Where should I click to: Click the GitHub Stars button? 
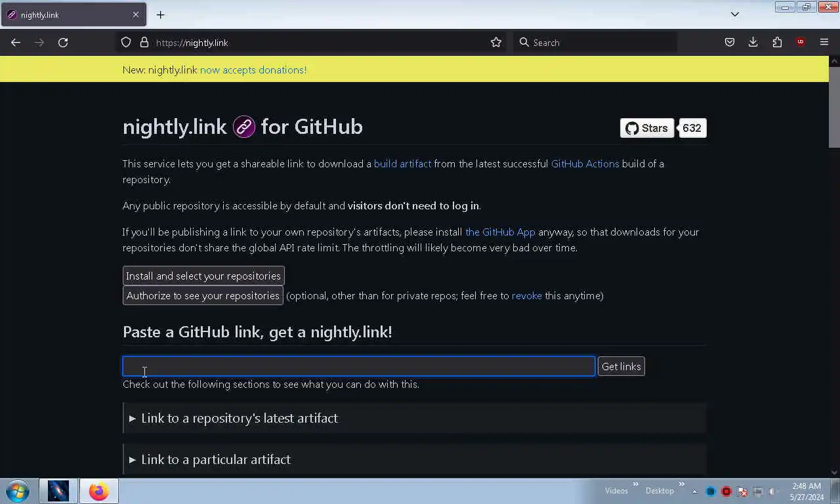pos(647,128)
